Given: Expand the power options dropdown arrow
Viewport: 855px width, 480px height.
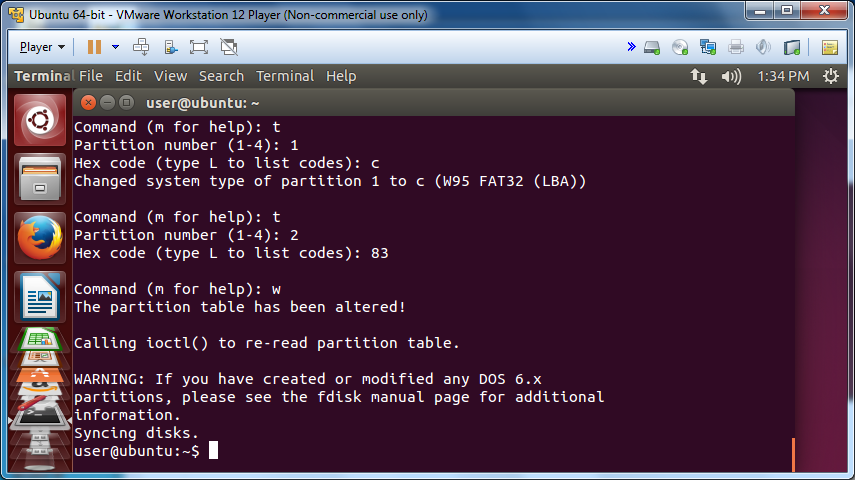Looking at the screenshot, I should click(116, 47).
